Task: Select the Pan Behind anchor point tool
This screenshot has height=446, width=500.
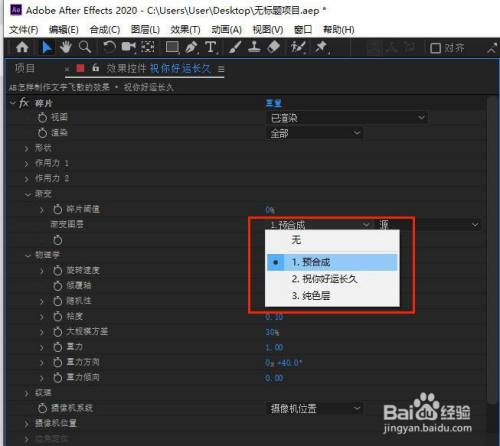Action: tap(148, 47)
